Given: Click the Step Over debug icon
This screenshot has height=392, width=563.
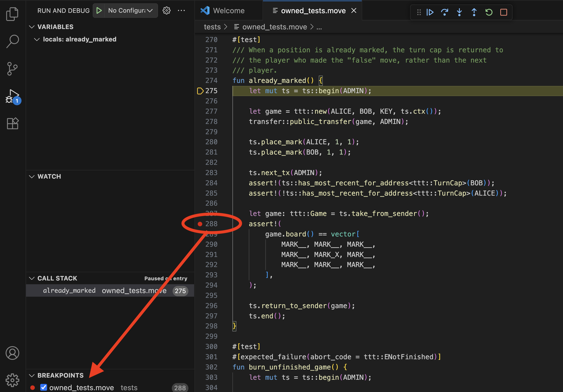Looking at the screenshot, I should click(x=445, y=12).
